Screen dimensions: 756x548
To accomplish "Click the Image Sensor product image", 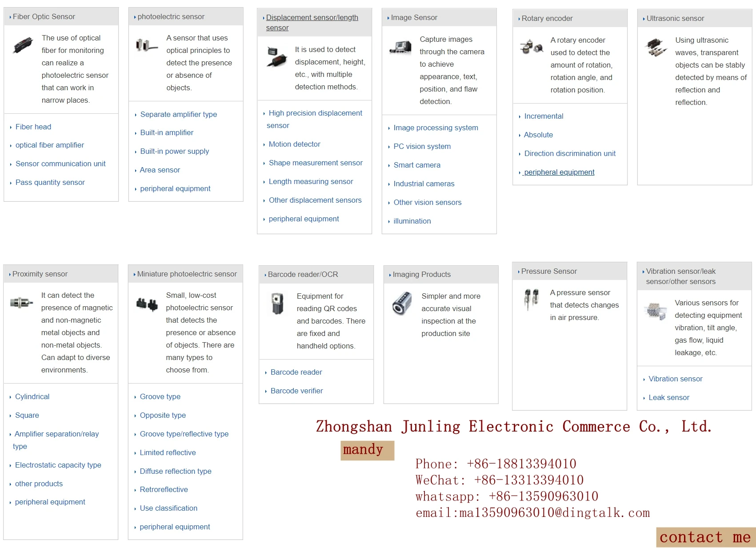I will point(400,47).
